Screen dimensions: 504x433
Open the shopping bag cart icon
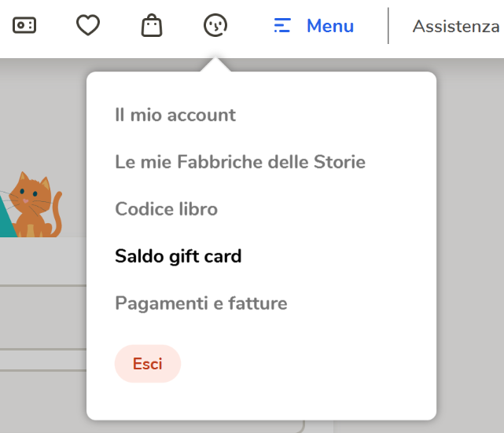(152, 25)
